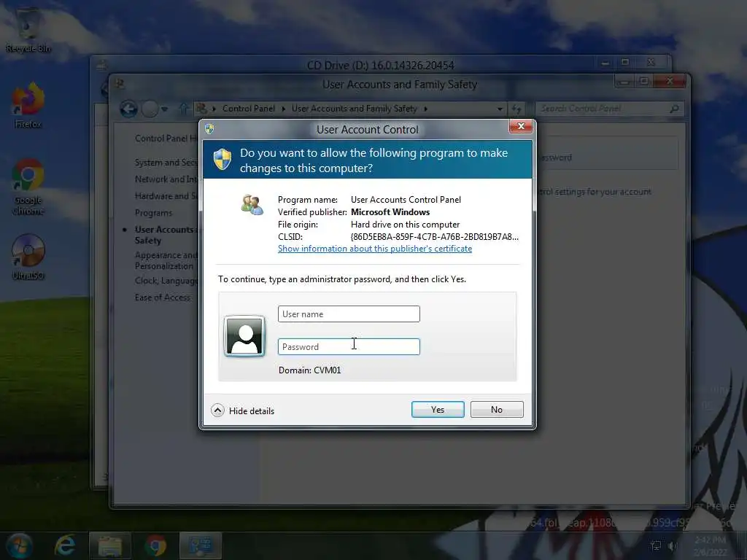Click volume speaker tray icon
Screen dimensions: 747x560
coord(673,545)
